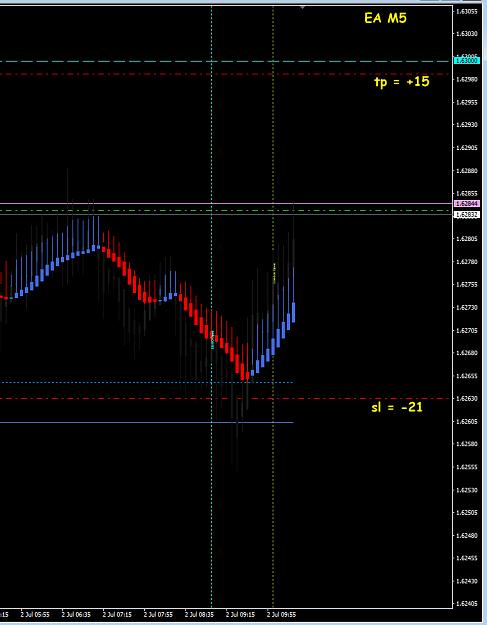Viewport: 487px width, 625px height.
Task: Click time axis label "2 Jul 08:35"
Action: tap(199, 615)
